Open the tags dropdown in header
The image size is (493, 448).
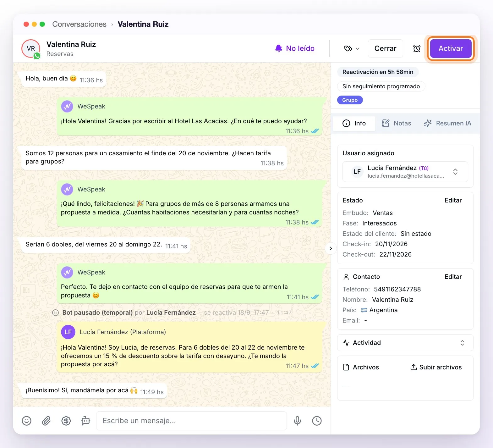tap(352, 48)
